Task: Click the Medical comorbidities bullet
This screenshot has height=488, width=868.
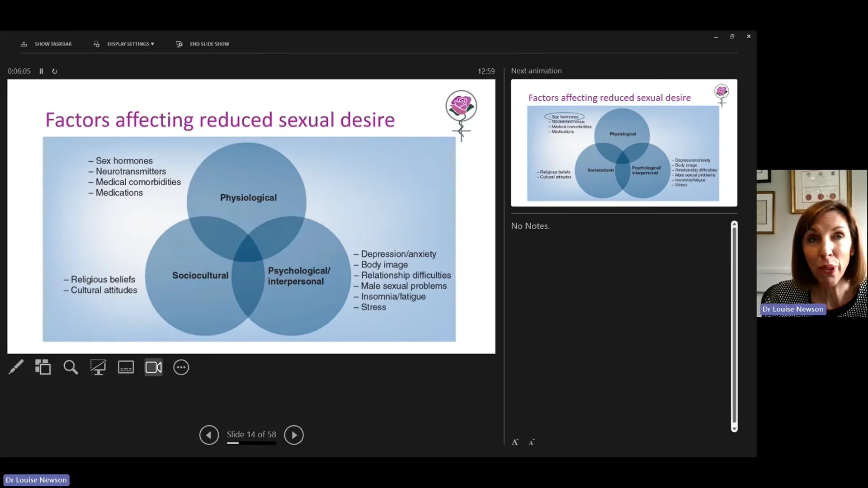Action: (135, 182)
